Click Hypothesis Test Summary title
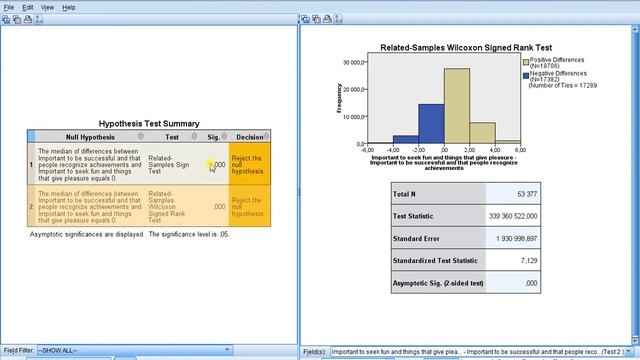Image resolution: width=640 pixels, height=360 pixels. pos(149,124)
